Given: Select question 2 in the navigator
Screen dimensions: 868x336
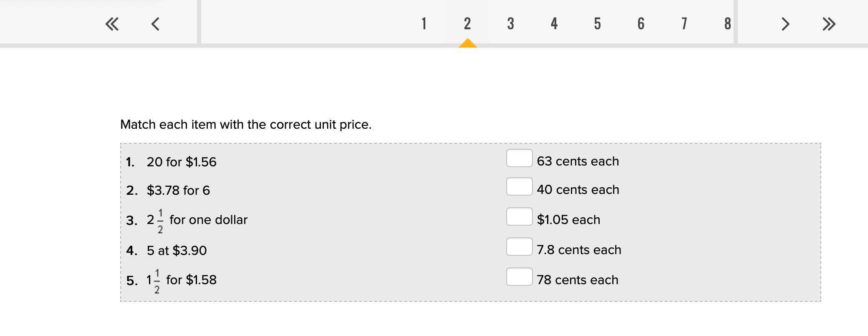Looking at the screenshot, I should pos(467,24).
